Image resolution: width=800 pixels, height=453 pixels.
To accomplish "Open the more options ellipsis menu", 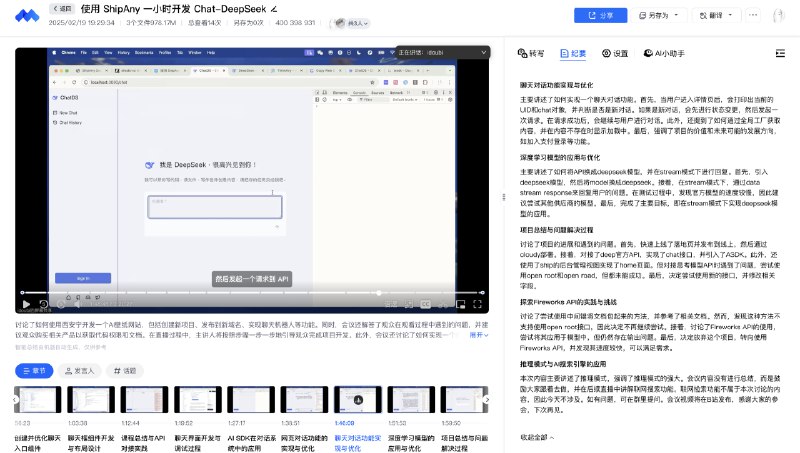I will [753, 15].
